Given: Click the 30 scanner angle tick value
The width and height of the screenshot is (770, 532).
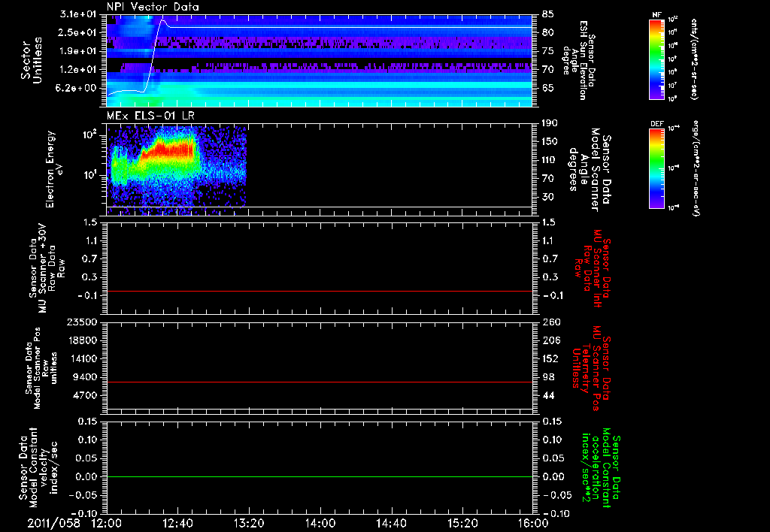Looking at the screenshot, I should coord(548,197).
